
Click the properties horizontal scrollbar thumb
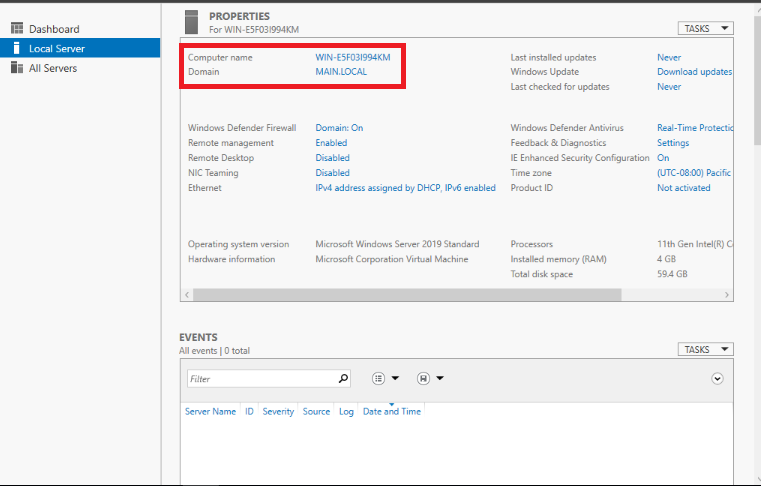407,295
